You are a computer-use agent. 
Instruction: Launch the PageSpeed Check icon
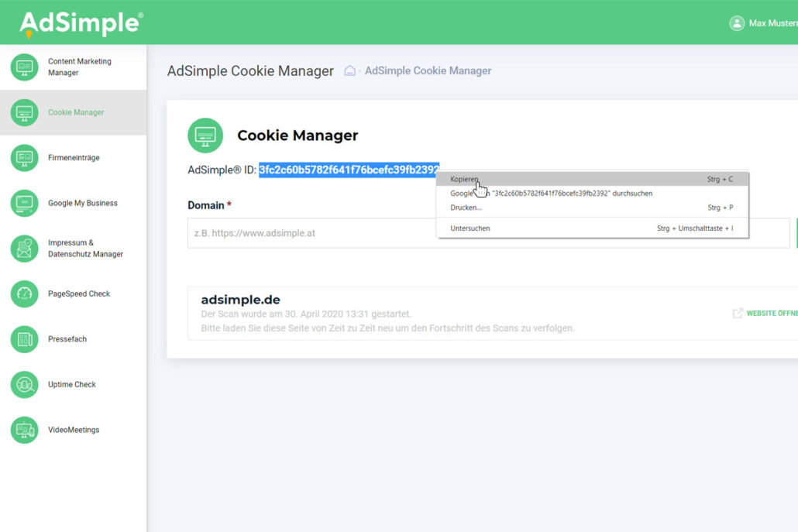[x=24, y=293]
